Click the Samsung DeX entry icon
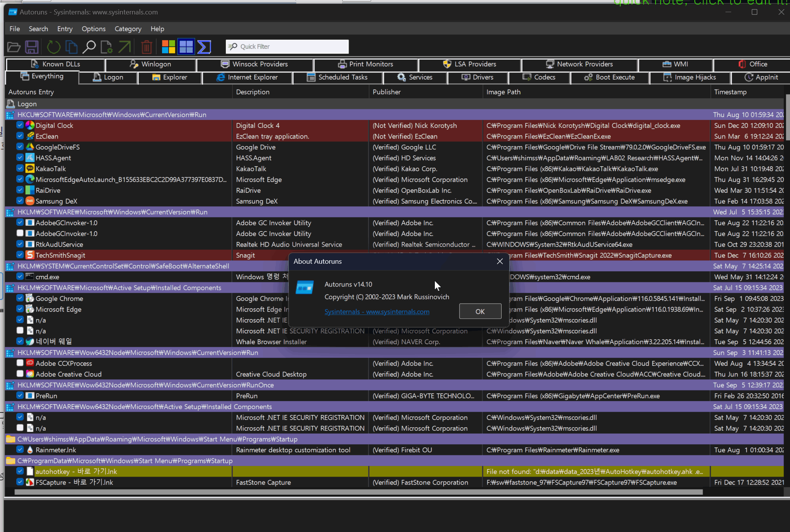 (30, 201)
